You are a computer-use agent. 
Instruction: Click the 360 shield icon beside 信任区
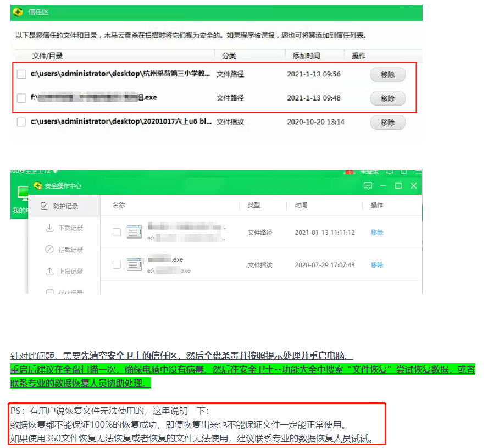click(18, 12)
